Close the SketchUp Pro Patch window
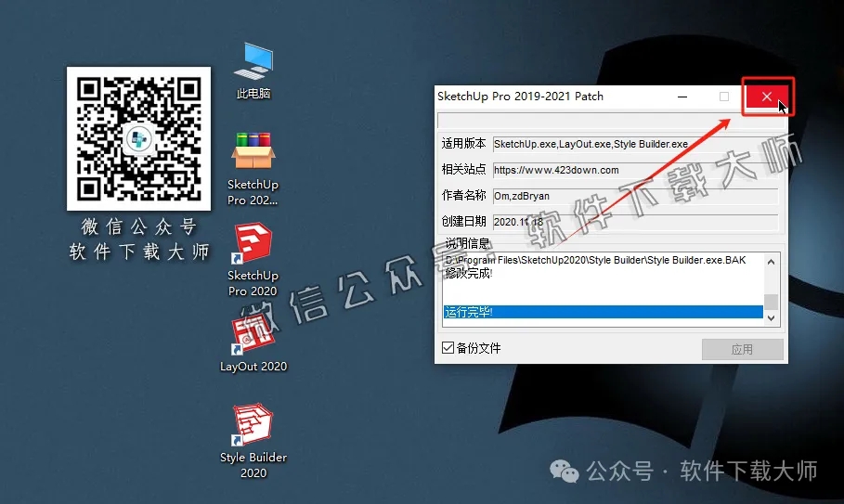844x504 pixels. pyautogui.click(x=767, y=97)
